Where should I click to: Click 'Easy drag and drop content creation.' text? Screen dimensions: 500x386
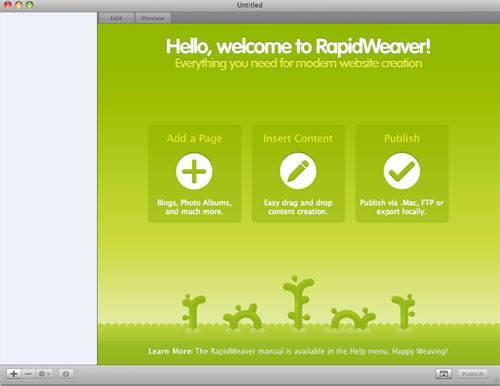[x=298, y=207]
